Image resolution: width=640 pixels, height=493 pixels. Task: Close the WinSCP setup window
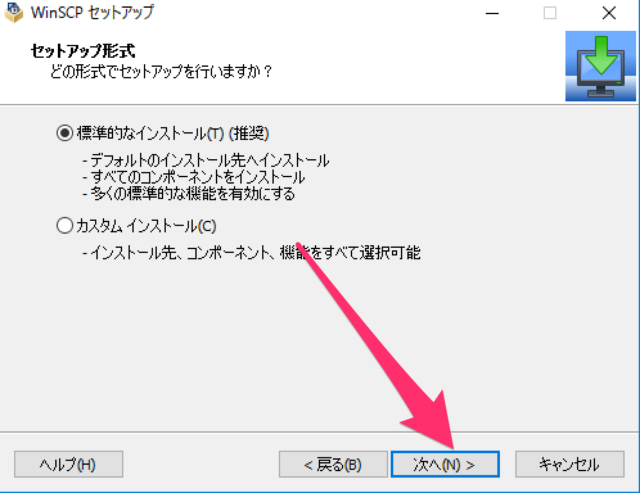coord(609,13)
